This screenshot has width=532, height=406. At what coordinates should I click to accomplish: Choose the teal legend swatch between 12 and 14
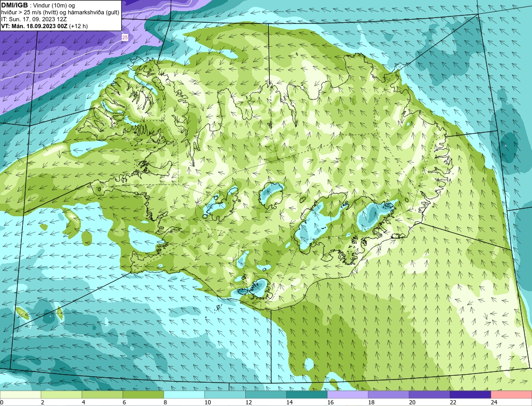(x=266, y=394)
